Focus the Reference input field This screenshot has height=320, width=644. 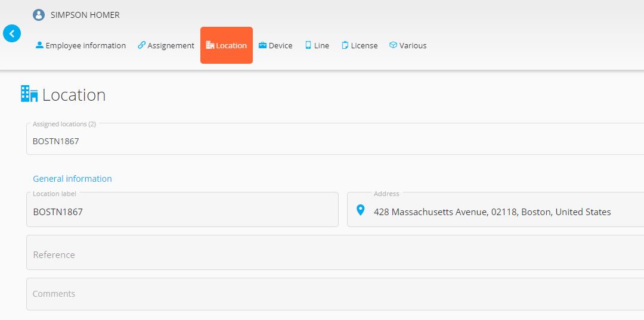335,252
